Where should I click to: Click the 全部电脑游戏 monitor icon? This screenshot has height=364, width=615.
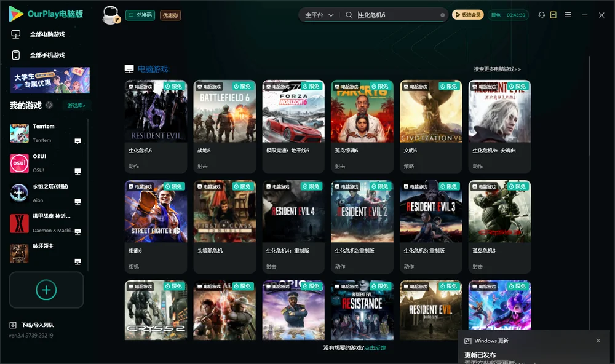click(x=16, y=34)
